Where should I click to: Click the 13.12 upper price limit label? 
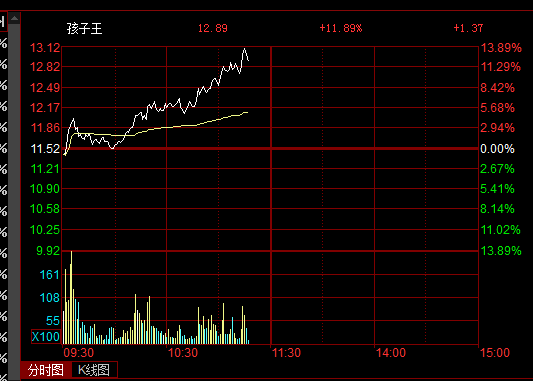45,48
